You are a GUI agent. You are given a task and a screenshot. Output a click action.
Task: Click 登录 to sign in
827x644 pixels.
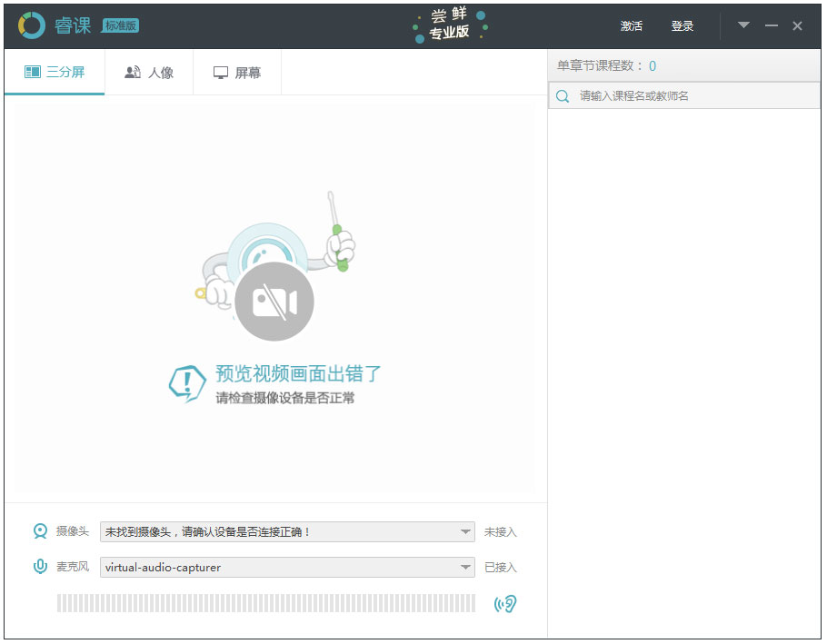682,25
